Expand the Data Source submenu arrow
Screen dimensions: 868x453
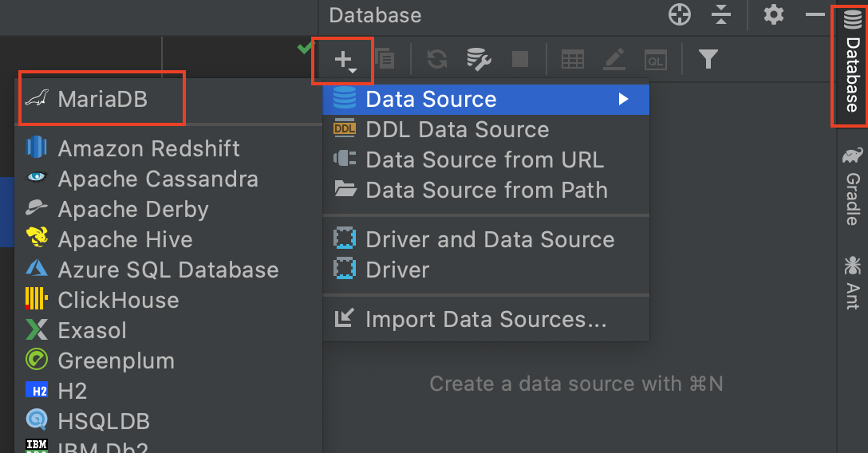pyautogui.click(x=623, y=99)
